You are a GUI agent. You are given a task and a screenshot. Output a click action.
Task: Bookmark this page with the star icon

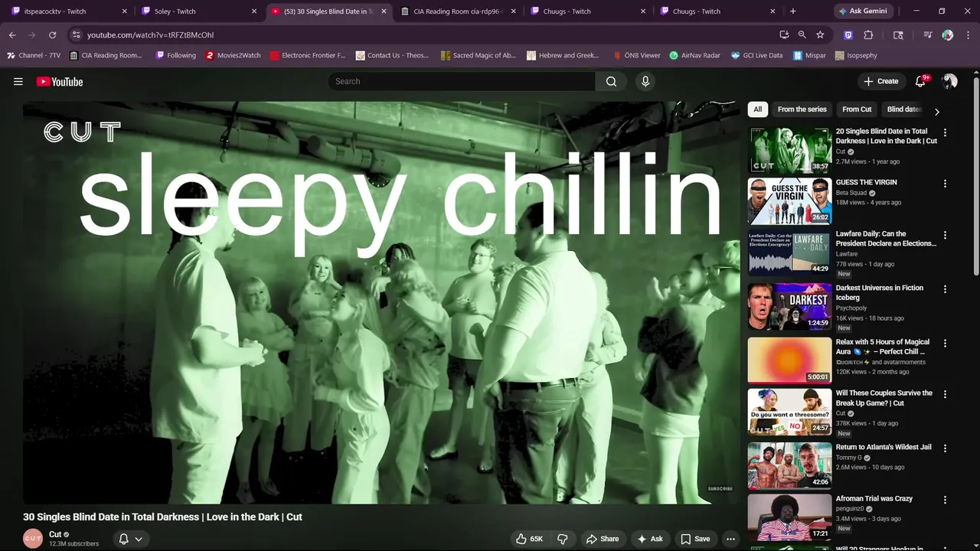pos(820,34)
